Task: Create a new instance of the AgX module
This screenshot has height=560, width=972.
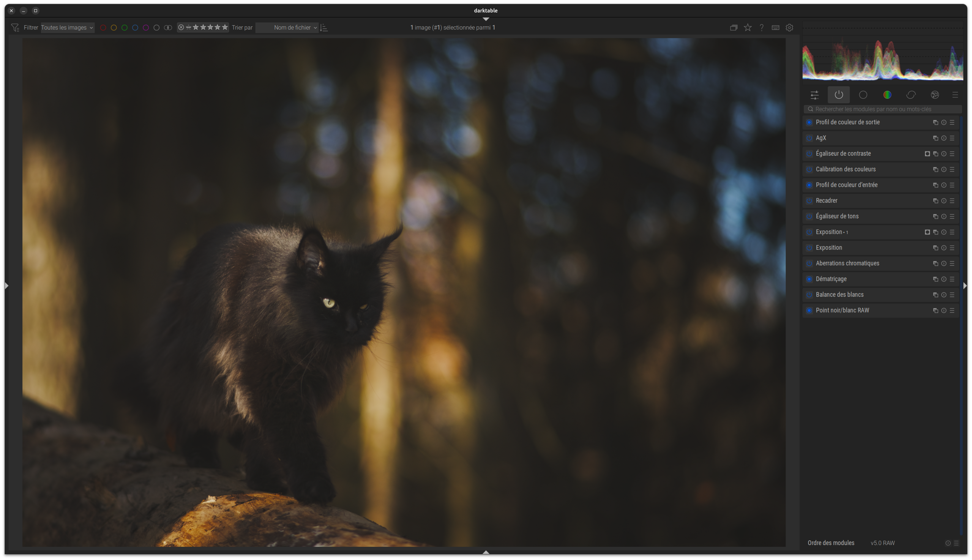Action: coord(936,138)
